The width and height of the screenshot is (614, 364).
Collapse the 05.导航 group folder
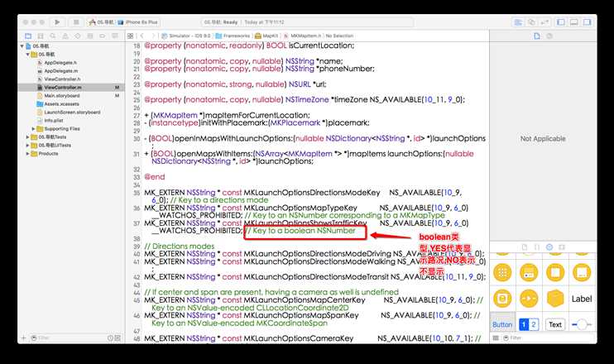pos(28,55)
